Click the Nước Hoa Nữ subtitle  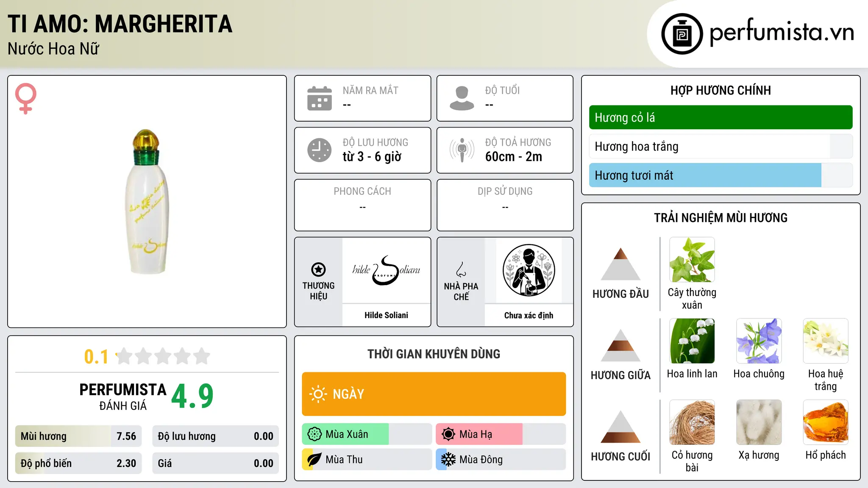[x=53, y=49]
